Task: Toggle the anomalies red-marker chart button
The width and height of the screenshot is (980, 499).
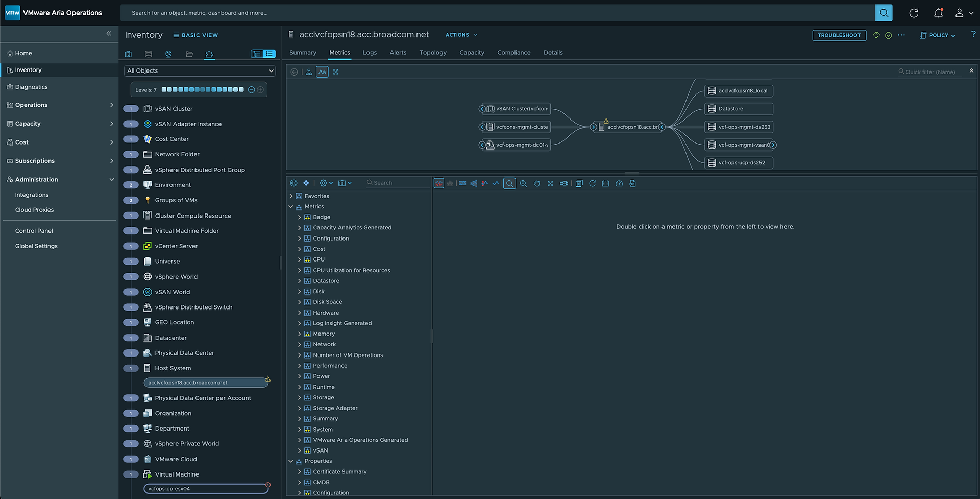Action: pos(484,183)
